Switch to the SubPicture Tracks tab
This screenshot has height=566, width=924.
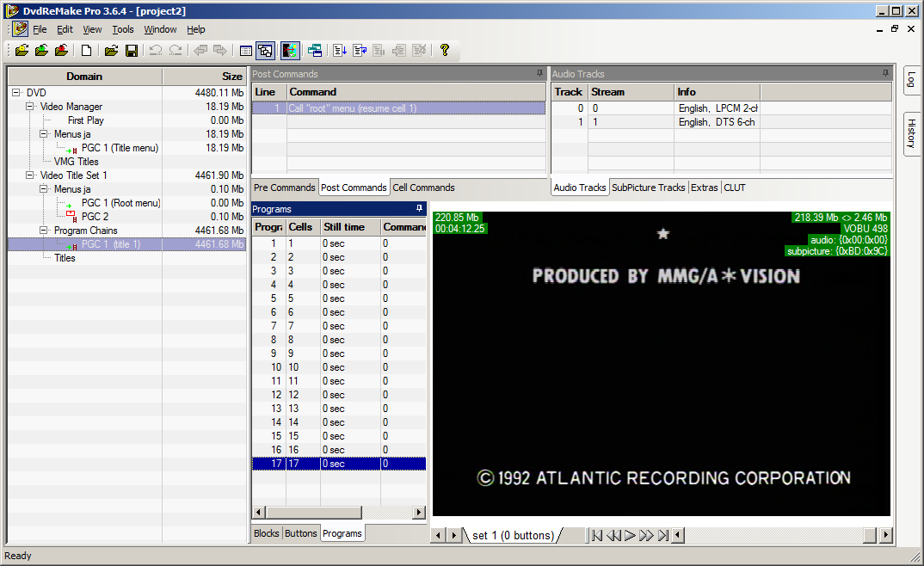[648, 188]
